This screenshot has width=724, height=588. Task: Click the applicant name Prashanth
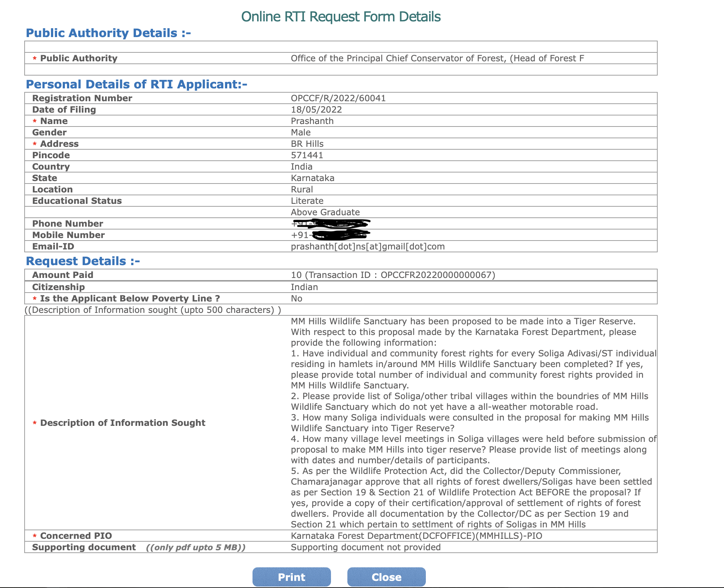[x=312, y=121]
